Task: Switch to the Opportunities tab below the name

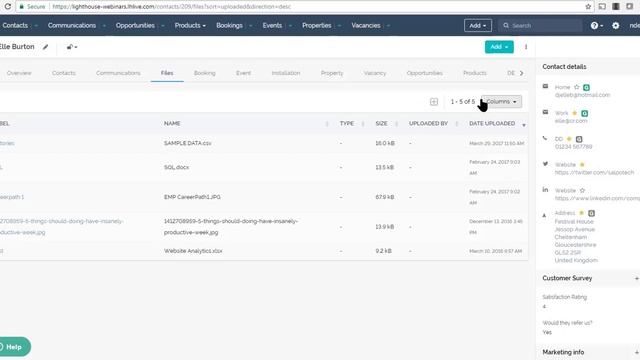Action: click(424, 73)
